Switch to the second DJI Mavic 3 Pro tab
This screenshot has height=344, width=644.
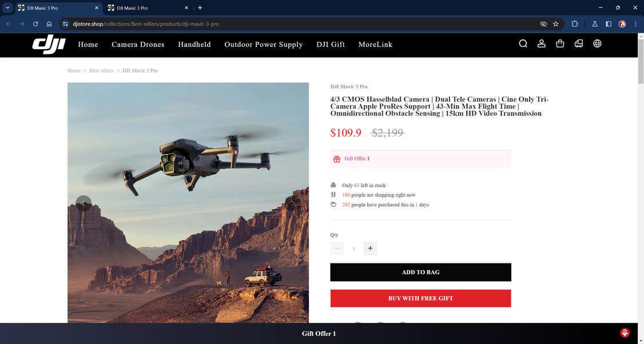pos(148,8)
